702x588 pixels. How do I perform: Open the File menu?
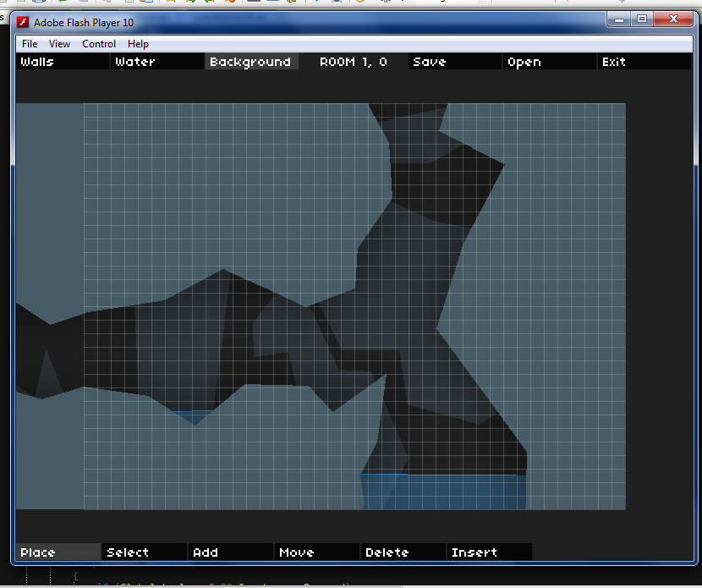pos(30,44)
